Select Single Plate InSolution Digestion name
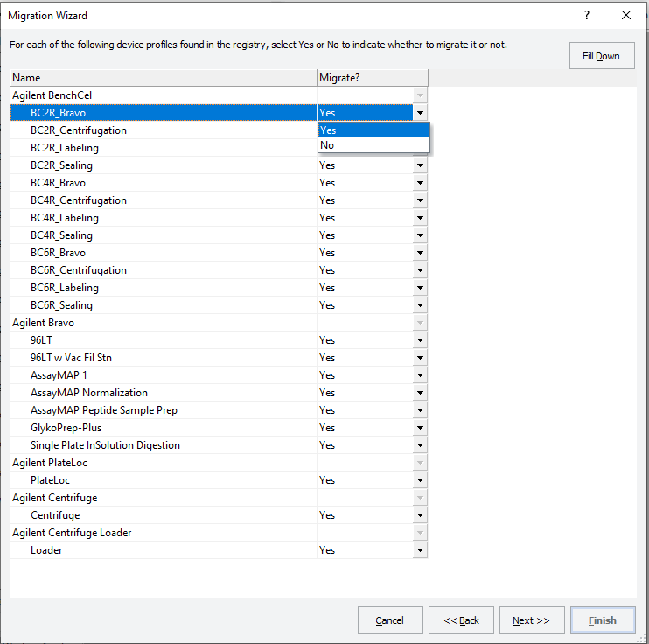 [105, 445]
